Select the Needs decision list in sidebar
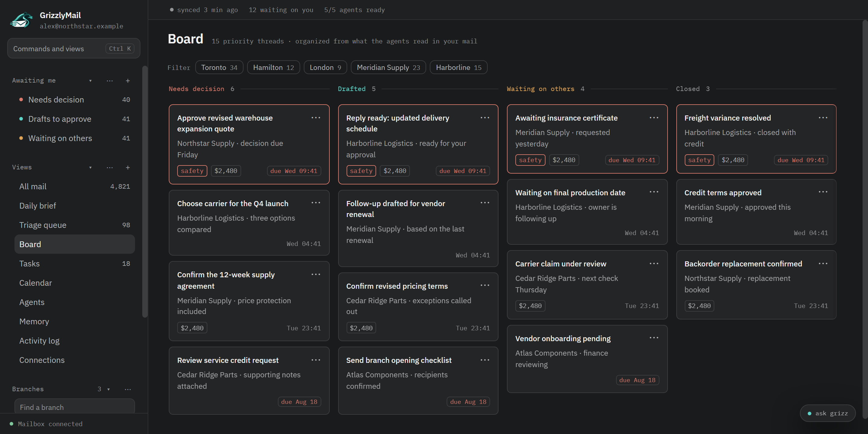The width and height of the screenshot is (868, 434). pyautogui.click(x=74, y=100)
